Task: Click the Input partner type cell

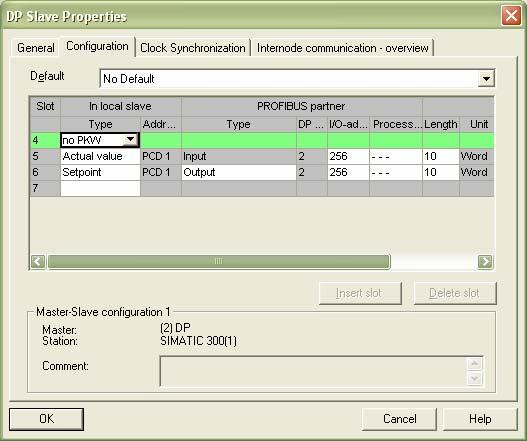Action: click(239, 156)
